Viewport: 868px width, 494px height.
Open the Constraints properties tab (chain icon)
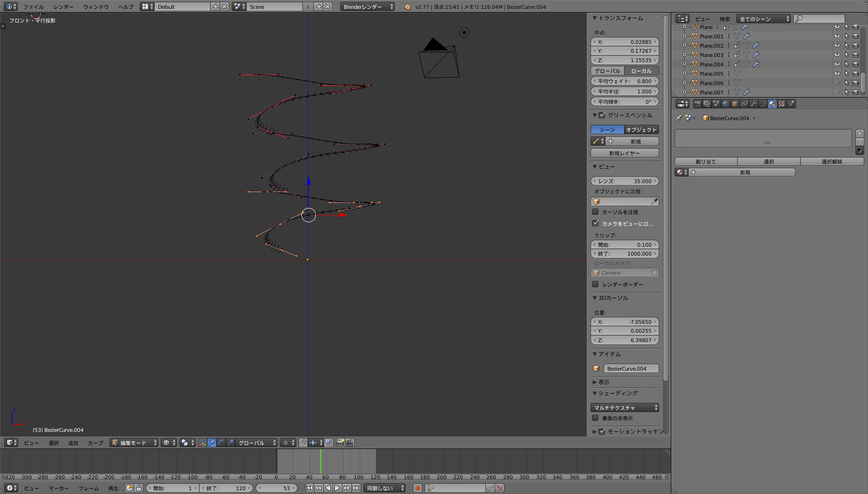(744, 104)
